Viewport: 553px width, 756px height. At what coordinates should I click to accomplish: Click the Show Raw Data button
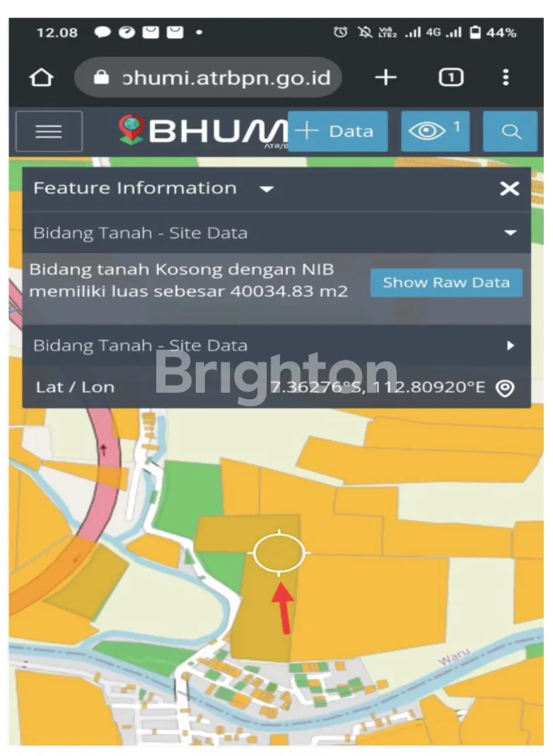point(446,283)
